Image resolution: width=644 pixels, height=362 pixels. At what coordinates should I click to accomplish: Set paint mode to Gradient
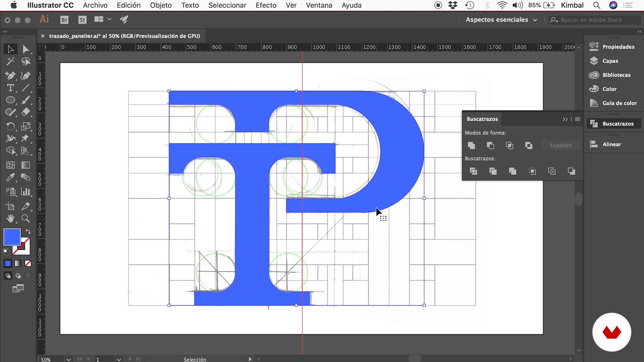tap(18, 263)
